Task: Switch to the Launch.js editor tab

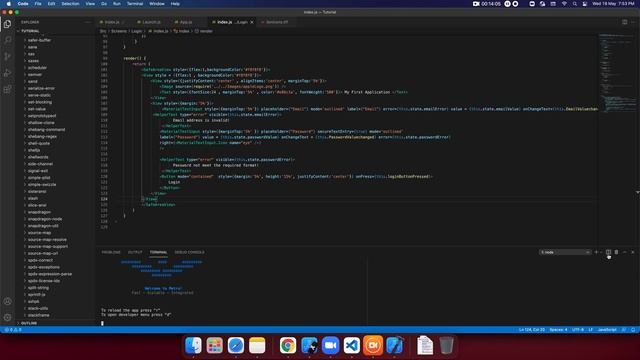Action: point(151,22)
